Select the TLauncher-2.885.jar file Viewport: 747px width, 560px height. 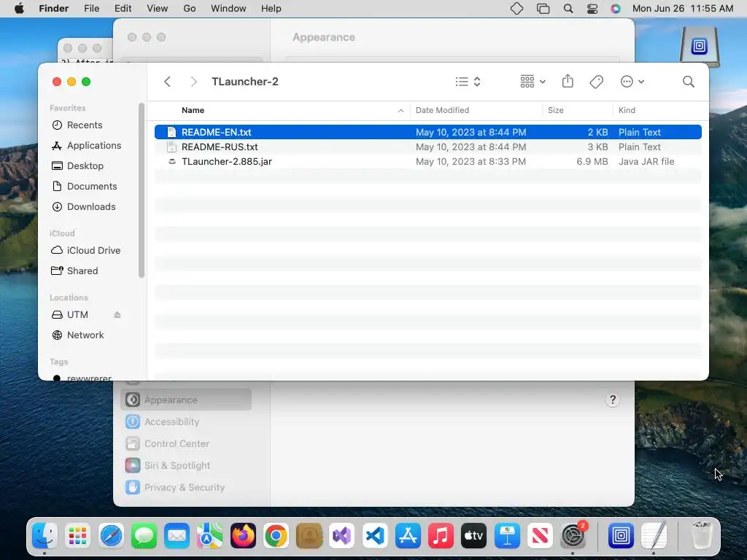(427, 161)
